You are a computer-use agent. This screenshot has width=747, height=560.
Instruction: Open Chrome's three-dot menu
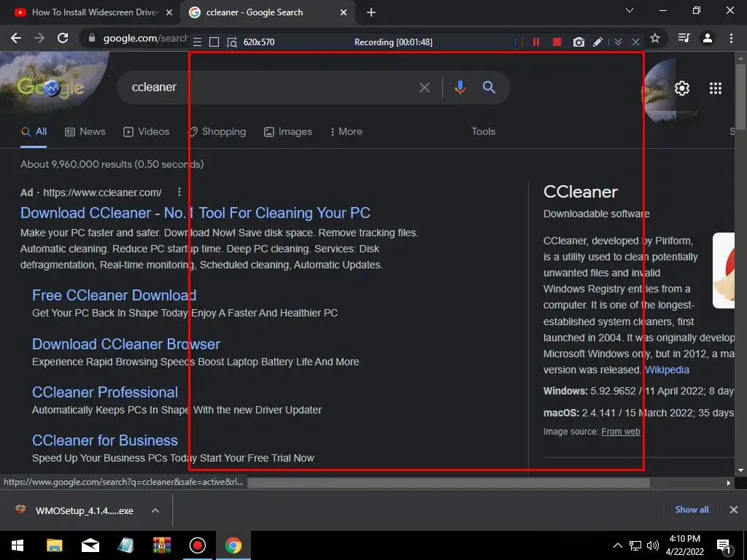click(731, 38)
